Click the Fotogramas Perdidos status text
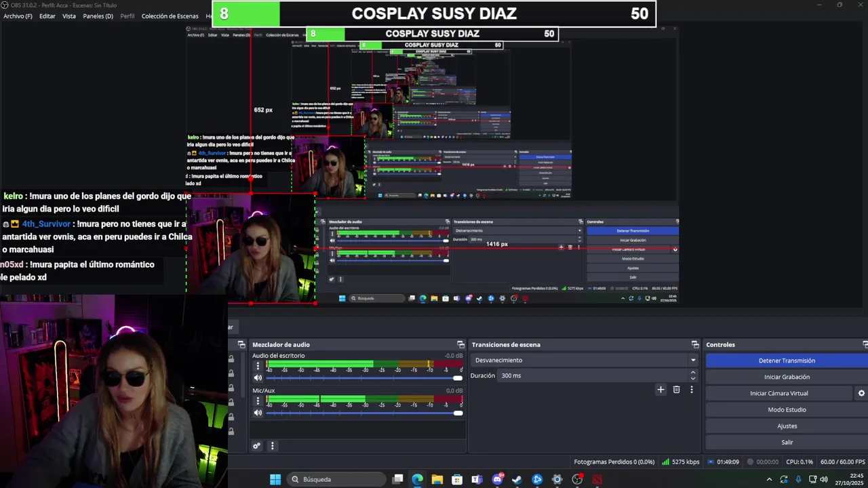This screenshot has height=488, width=868. pyautogui.click(x=614, y=462)
